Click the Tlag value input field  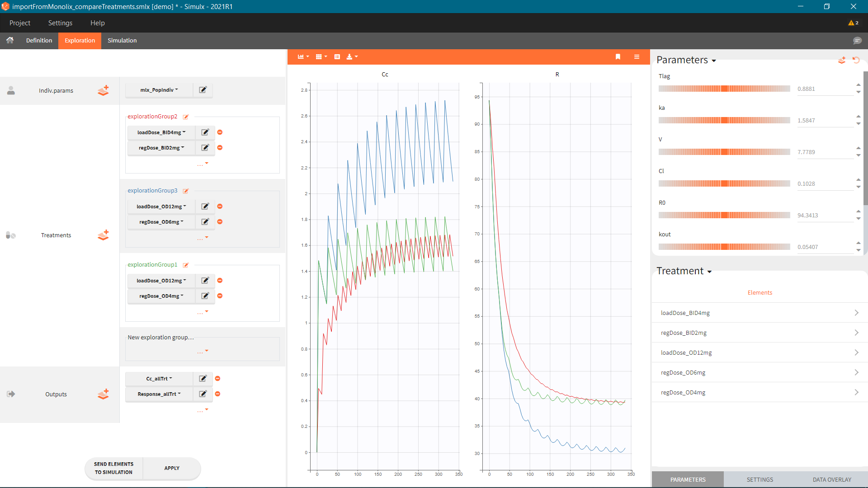tap(824, 89)
